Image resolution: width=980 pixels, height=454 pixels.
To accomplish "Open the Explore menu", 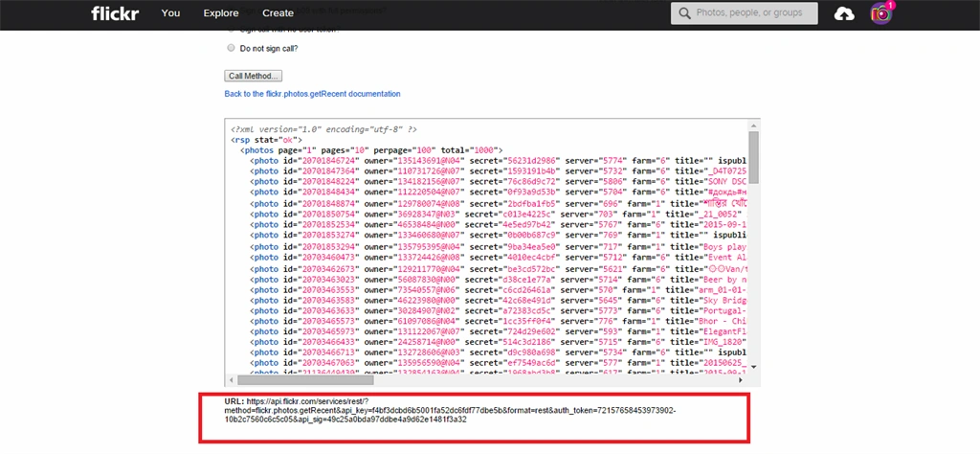I will point(221,13).
